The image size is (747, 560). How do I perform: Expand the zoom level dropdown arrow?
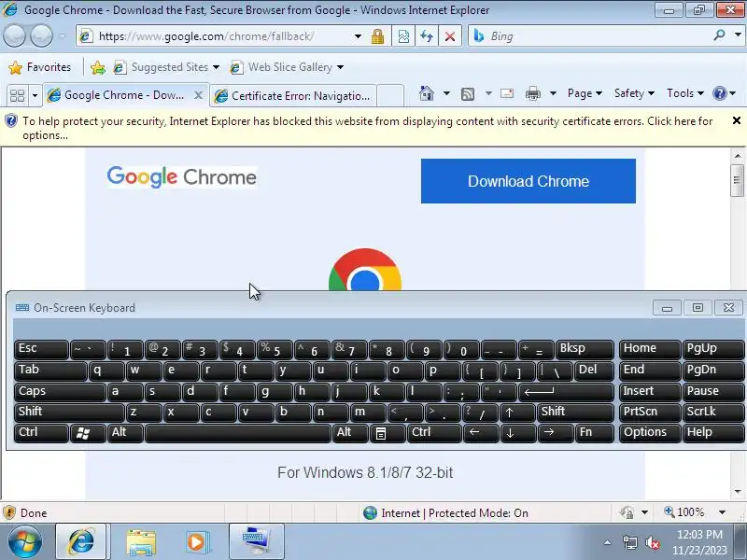(722, 512)
